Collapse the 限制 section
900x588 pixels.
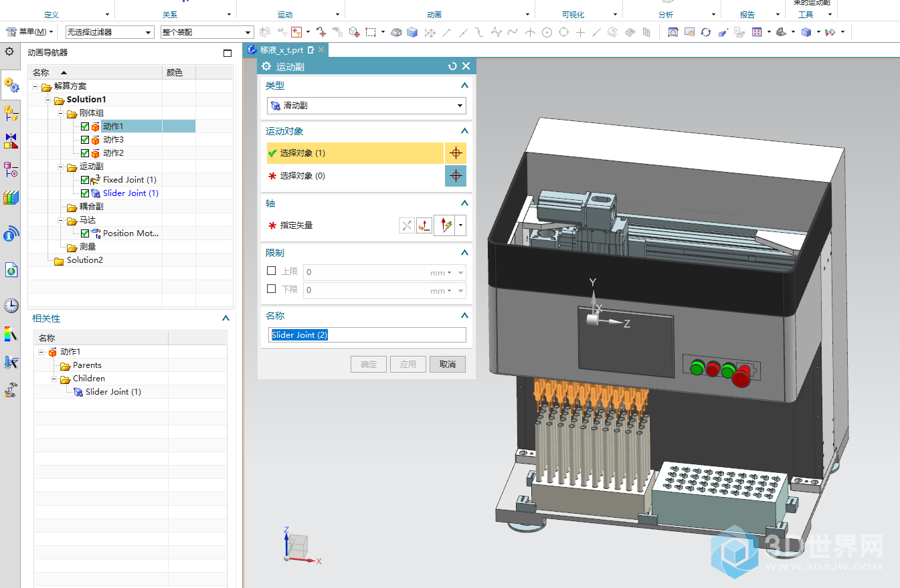coord(464,253)
